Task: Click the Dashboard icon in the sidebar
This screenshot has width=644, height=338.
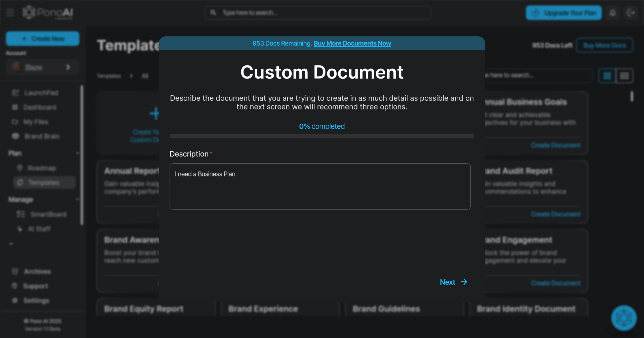Action: [15, 107]
